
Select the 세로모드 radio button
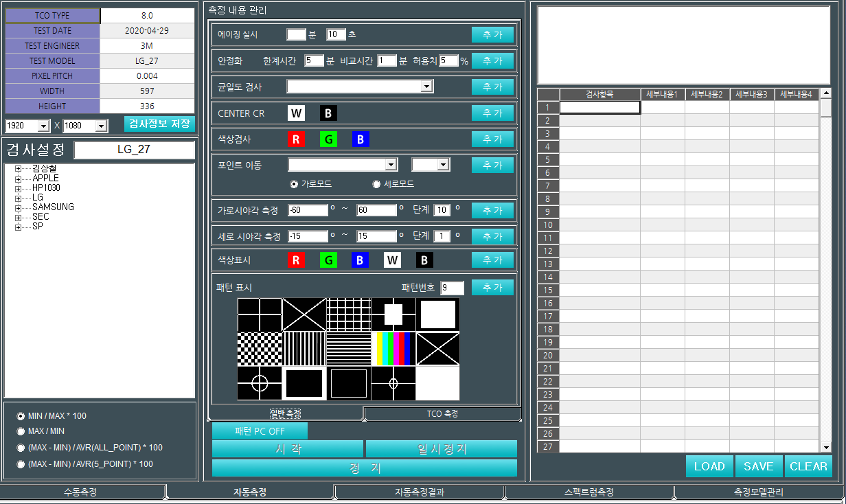click(376, 184)
